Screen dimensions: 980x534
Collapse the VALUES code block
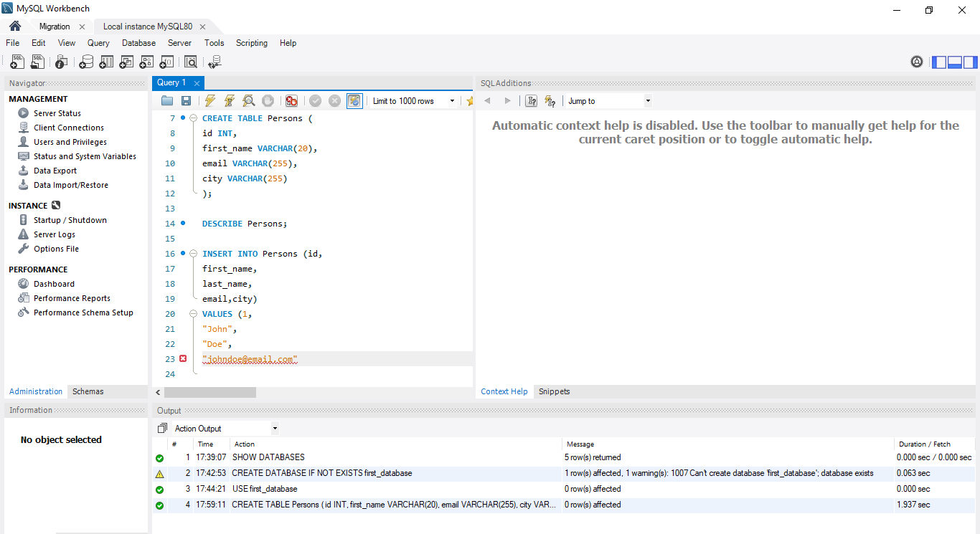click(x=194, y=314)
